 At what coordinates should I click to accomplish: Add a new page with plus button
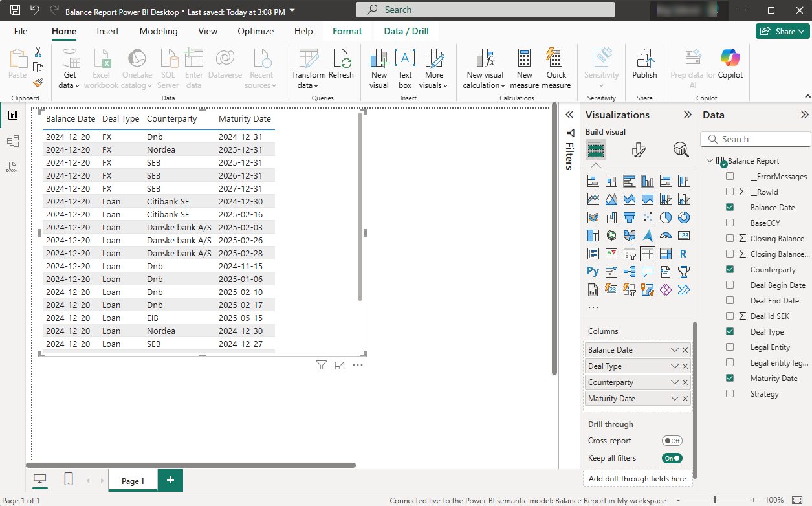tap(171, 480)
